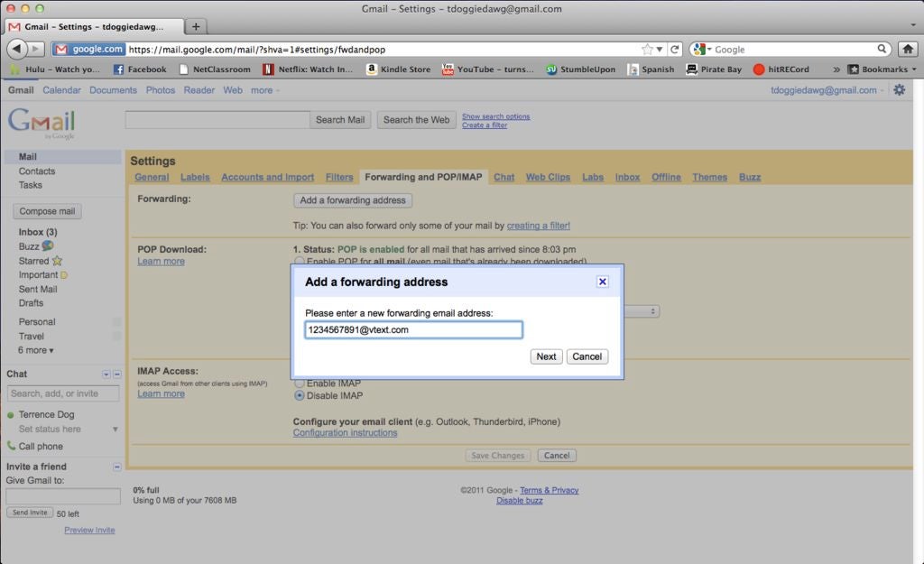Click Add a forwarding address button
The height and width of the screenshot is (564, 924).
pyautogui.click(x=353, y=200)
